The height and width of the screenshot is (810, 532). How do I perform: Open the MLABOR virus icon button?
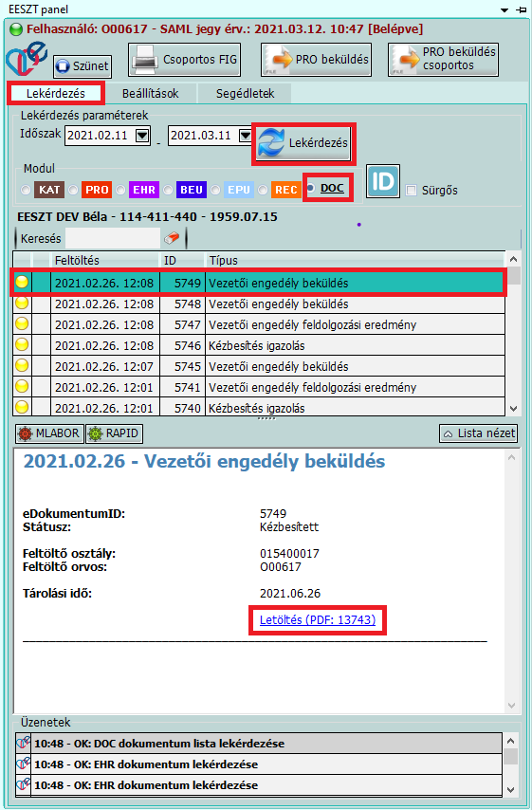49,433
